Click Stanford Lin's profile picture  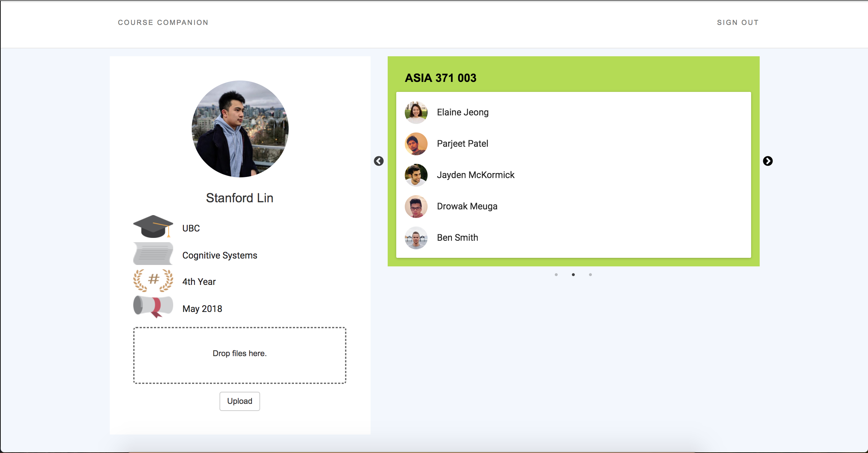tap(240, 129)
